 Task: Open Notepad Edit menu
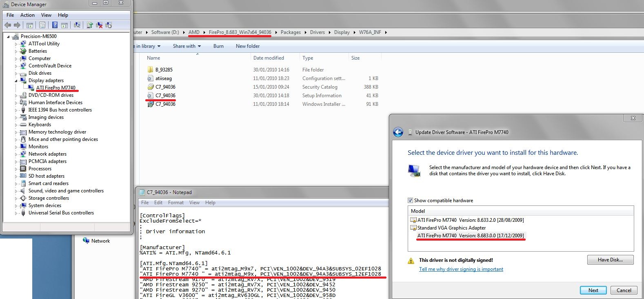click(158, 203)
